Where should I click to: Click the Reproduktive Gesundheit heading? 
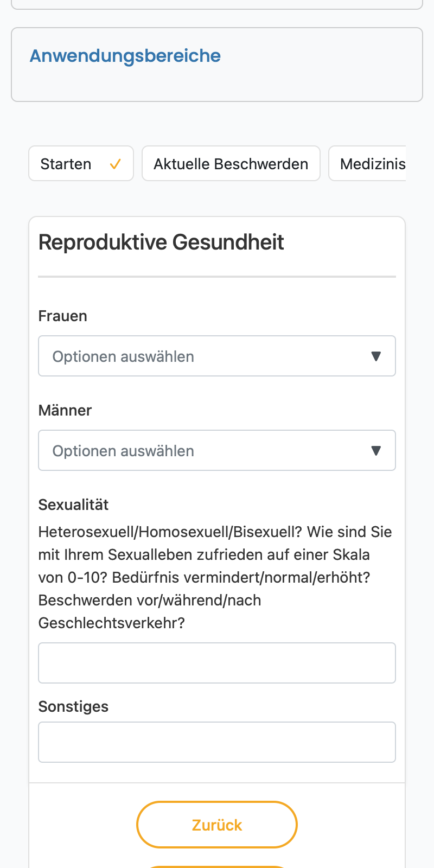tap(161, 242)
